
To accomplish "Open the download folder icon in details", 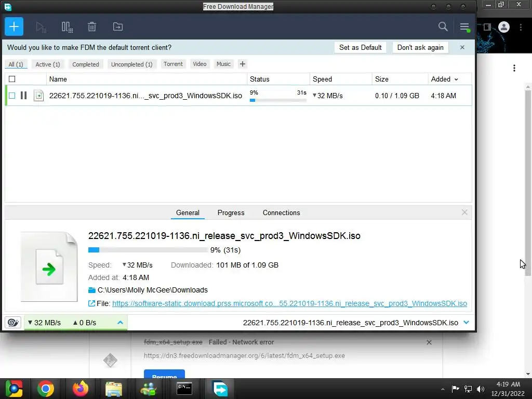I will tap(91, 290).
